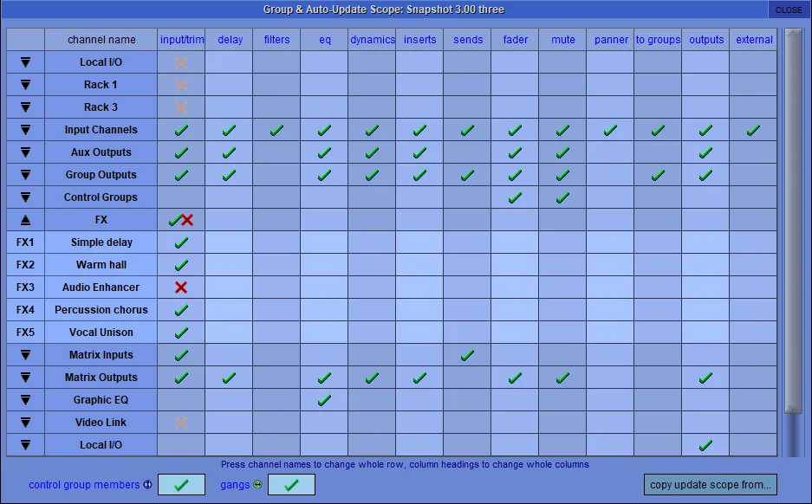Screen dimensions: 812x504
Task: Toggle the inserts column heading
Action: point(420,39)
